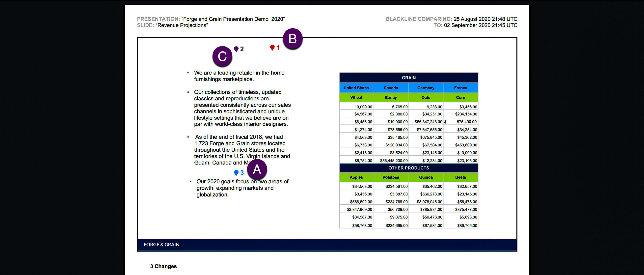
Task: Select the red change pin 1
Action: 272,48
